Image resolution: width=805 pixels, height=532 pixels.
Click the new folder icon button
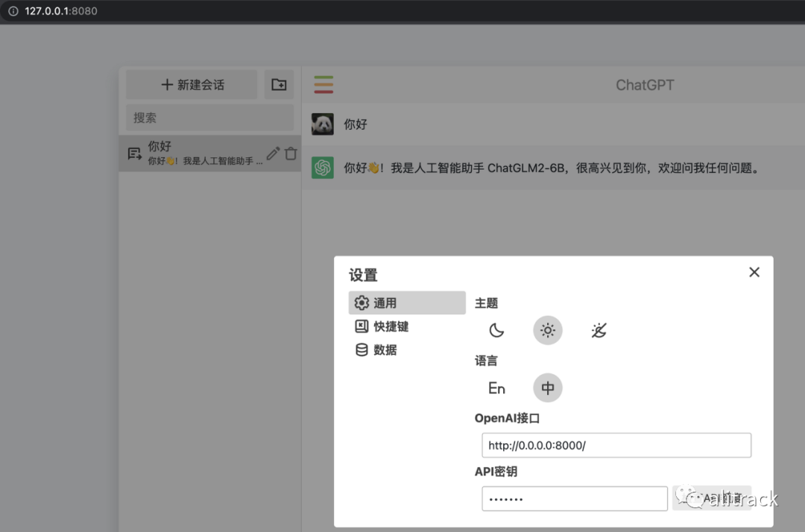[x=279, y=85]
